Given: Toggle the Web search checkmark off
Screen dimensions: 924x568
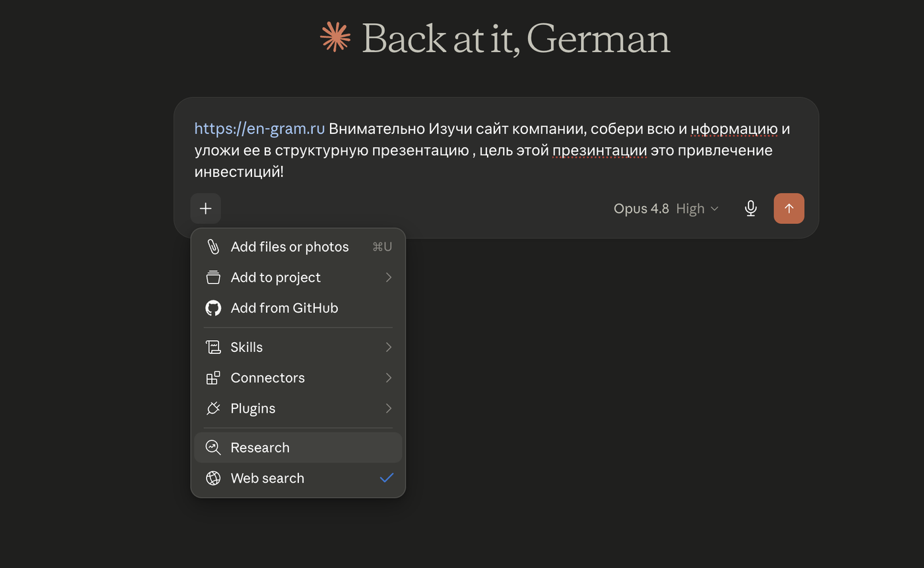Looking at the screenshot, I should click(x=387, y=478).
